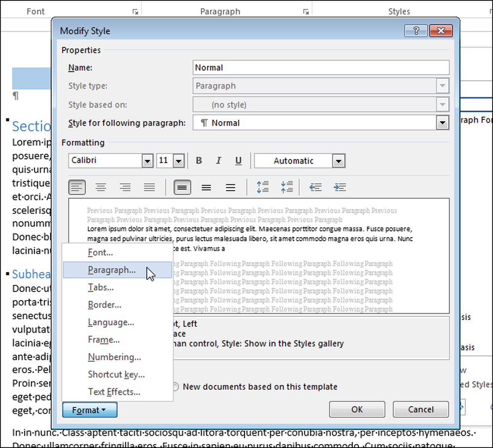Toggle Italic formatting button
This screenshot has height=448, width=493.
(x=218, y=161)
